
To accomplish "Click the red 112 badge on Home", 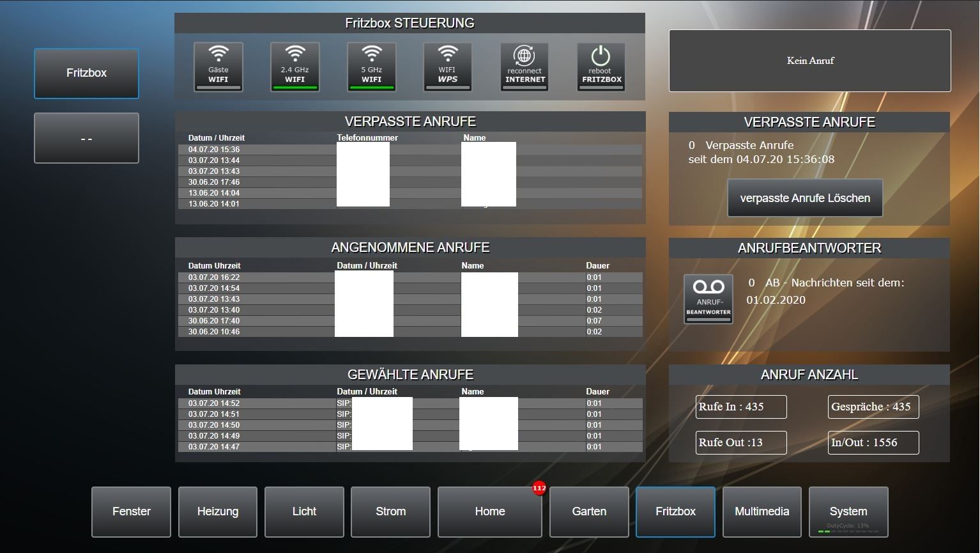I will [x=539, y=488].
